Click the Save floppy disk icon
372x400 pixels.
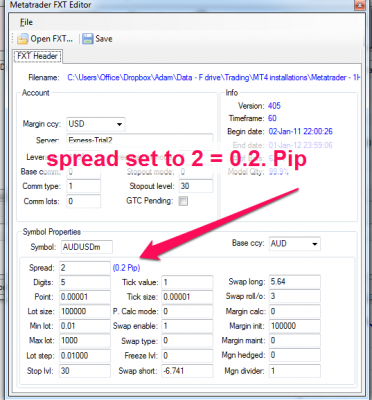pos(88,39)
